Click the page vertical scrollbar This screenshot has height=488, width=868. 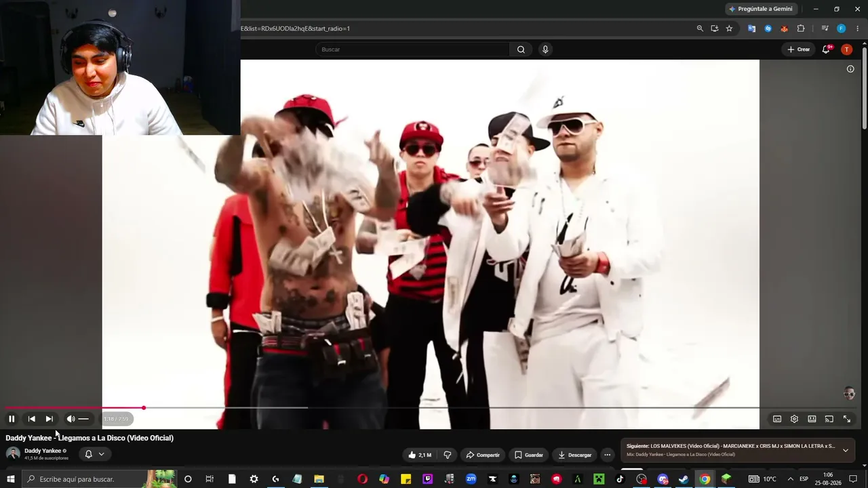click(865, 87)
